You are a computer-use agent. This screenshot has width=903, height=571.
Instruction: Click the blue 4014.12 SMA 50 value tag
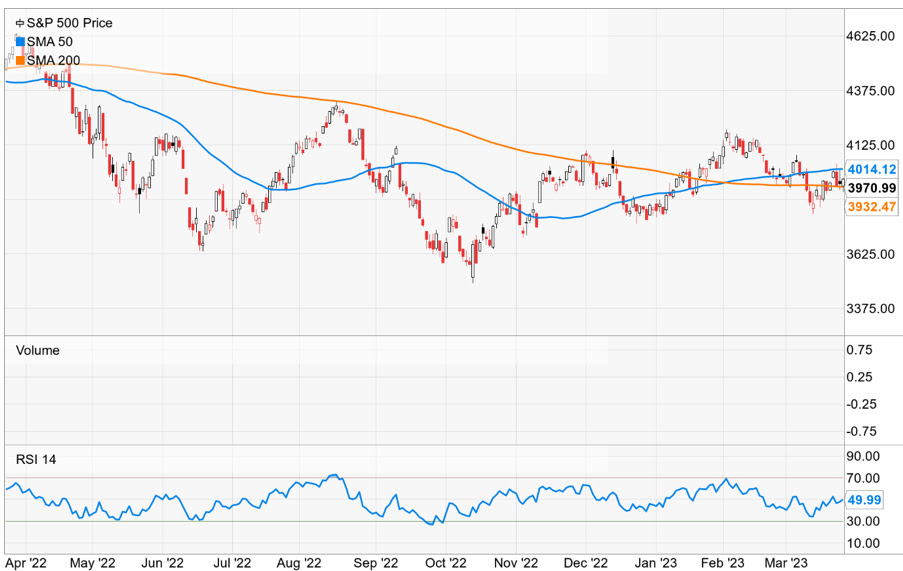click(x=872, y=169)
